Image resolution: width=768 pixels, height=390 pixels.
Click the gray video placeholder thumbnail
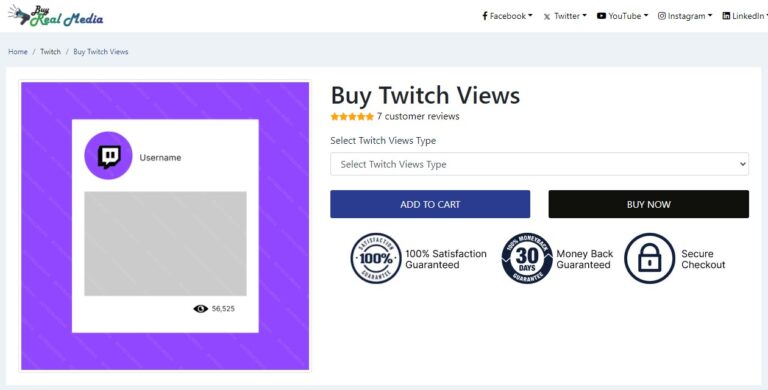pyautogui.click(x=166, y=244)
